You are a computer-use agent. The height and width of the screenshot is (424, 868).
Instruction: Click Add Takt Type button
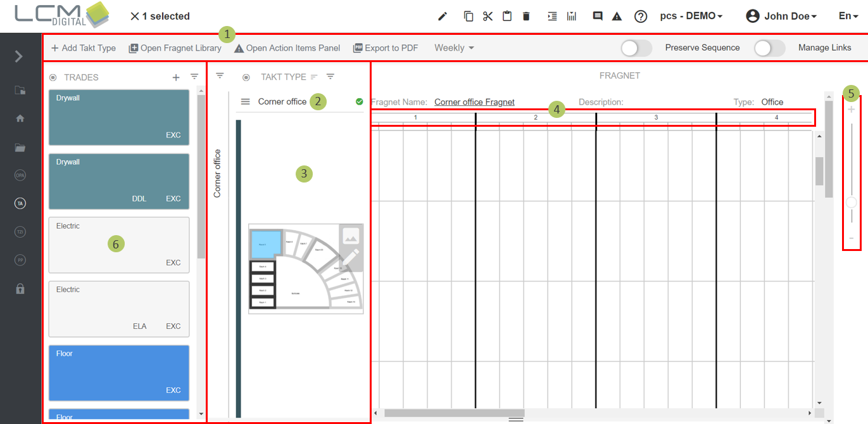(84, 48)
